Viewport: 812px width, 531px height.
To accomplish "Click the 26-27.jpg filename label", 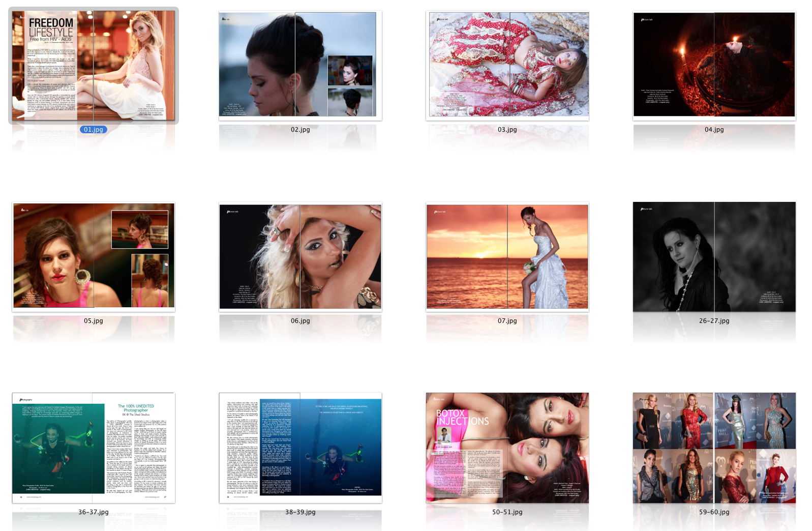I will coord(714,321).
